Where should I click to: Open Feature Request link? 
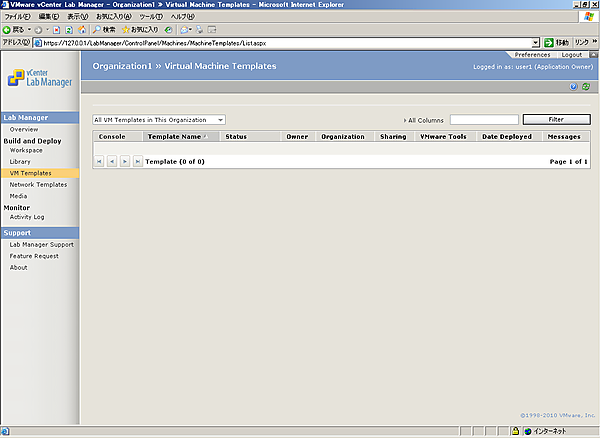coord(34,256)
